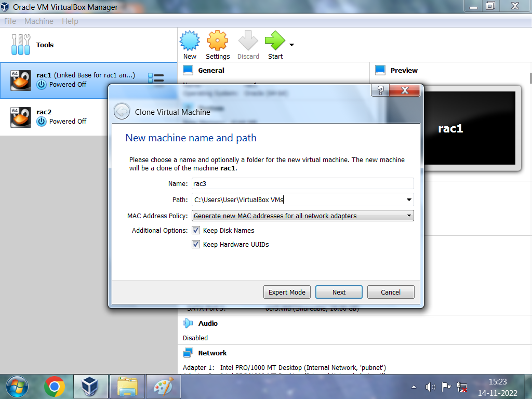Click the General section header icon
This screenshot has width=532, height=399.
(x=188, y=70)
